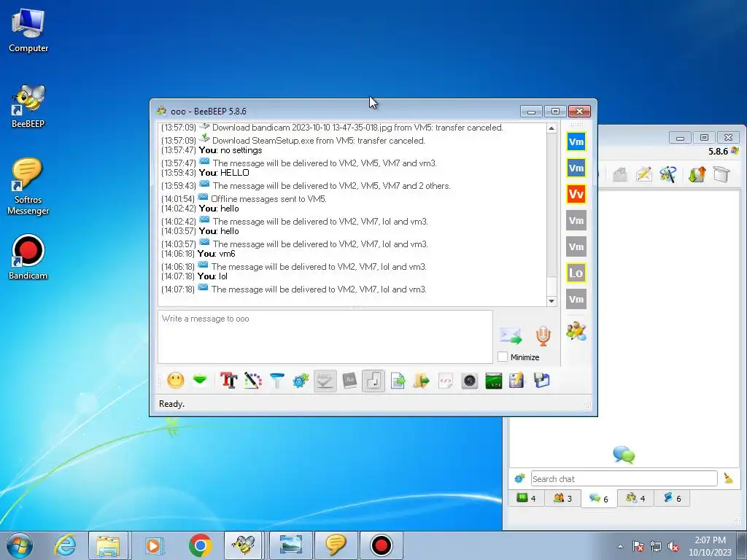Click the group members icon below avatars

576,331
